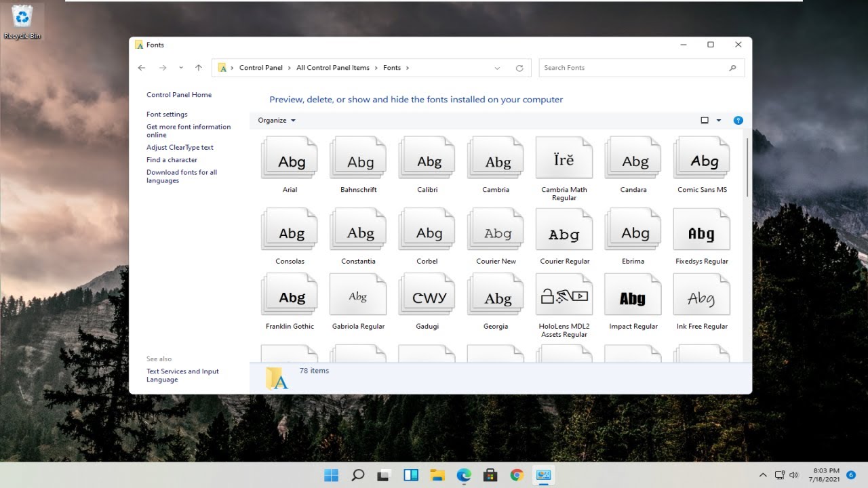This screenshot has width=868, height=488.
Task: Open the Windows Start button
Action: click(x=332, y=475)
